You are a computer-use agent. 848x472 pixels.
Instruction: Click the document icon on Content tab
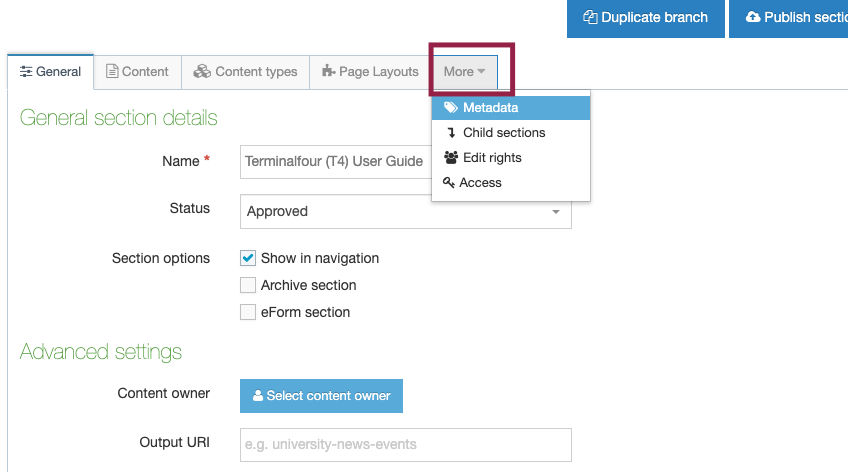112,71
